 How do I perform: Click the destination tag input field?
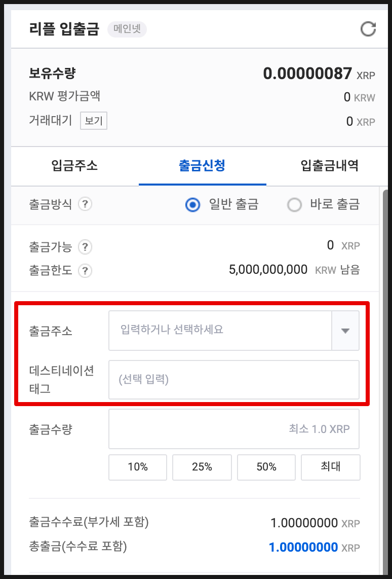point(234,379)
